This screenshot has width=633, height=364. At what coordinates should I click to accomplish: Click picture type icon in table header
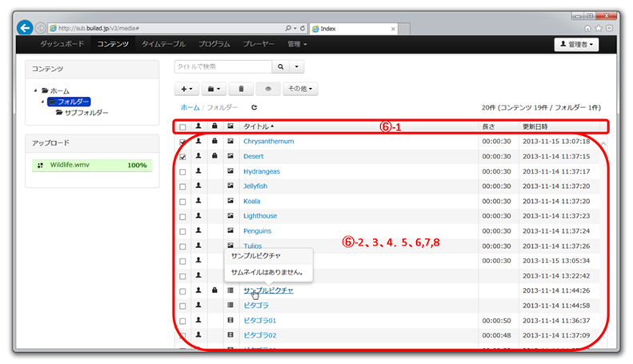coord(230,126)
